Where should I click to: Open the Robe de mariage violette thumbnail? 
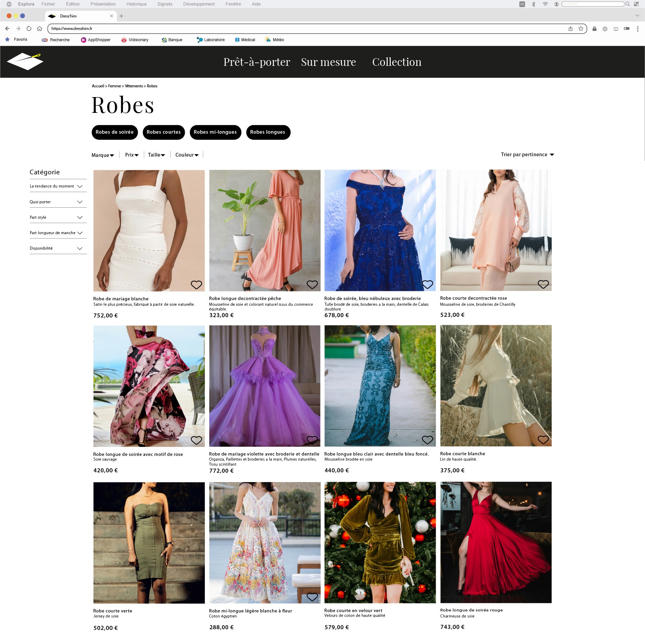[264, 386]
